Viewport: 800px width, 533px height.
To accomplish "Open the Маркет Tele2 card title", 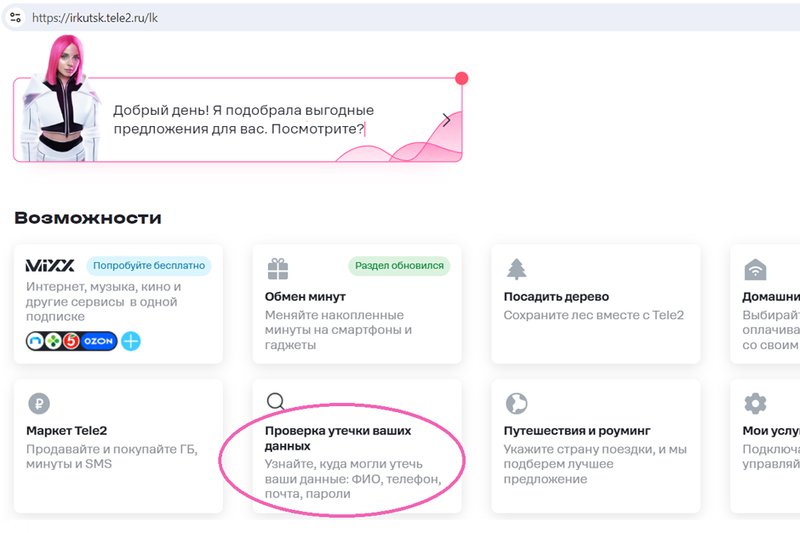I will click(x=67, y=431).
